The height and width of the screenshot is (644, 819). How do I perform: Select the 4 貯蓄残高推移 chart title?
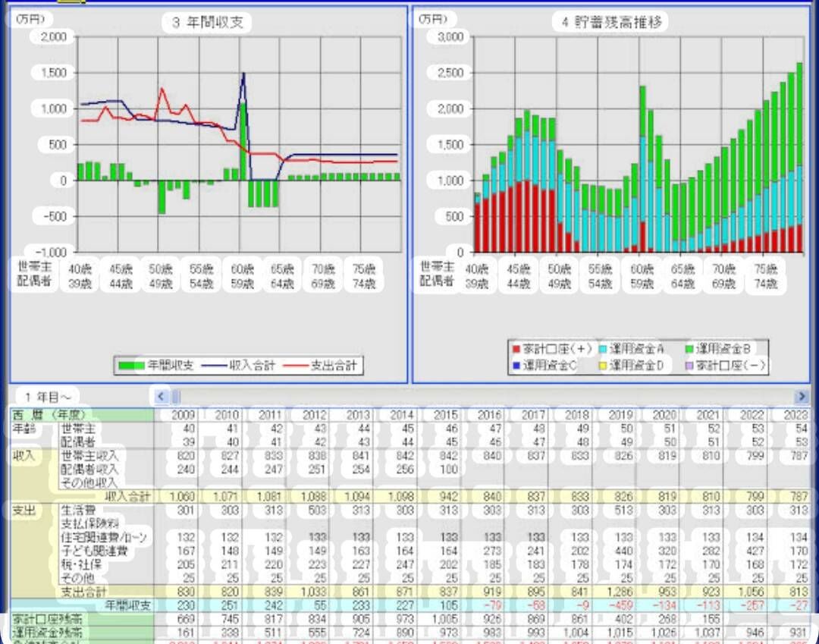611,22
